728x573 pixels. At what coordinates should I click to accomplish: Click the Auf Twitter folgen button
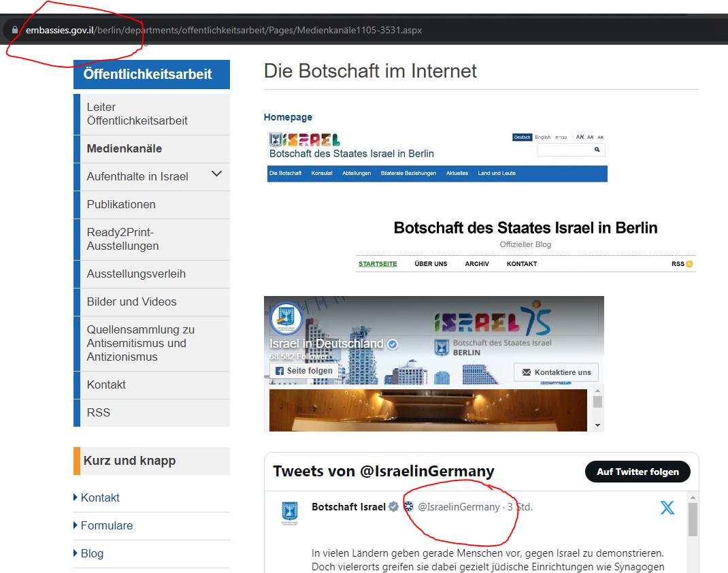(x=638, y=472)
